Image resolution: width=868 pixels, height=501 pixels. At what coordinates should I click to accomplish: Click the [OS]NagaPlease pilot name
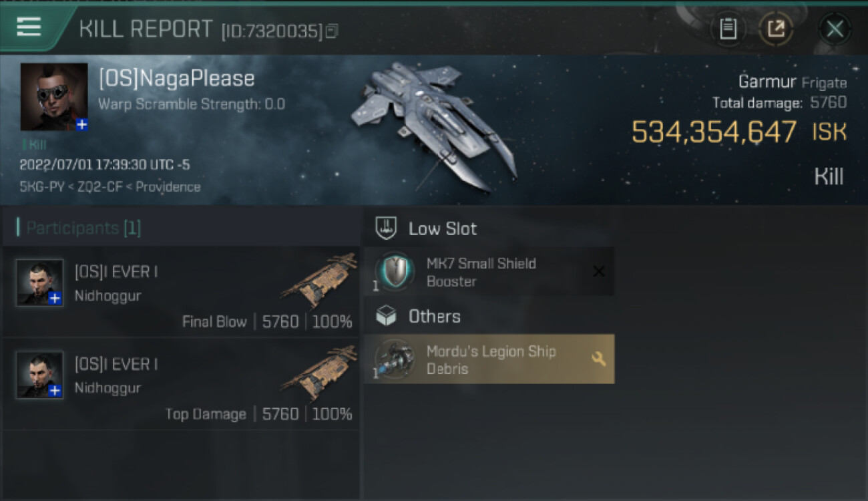[176, 79]
